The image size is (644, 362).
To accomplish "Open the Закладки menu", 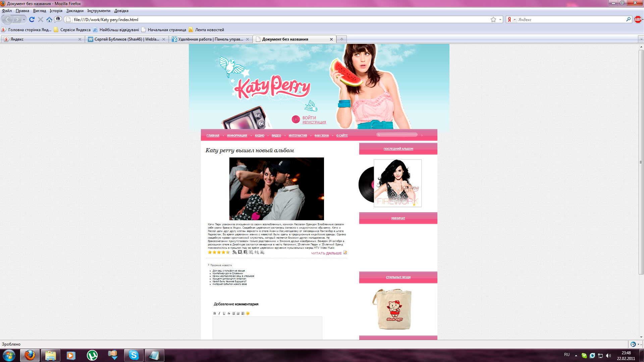I will 75,11.
